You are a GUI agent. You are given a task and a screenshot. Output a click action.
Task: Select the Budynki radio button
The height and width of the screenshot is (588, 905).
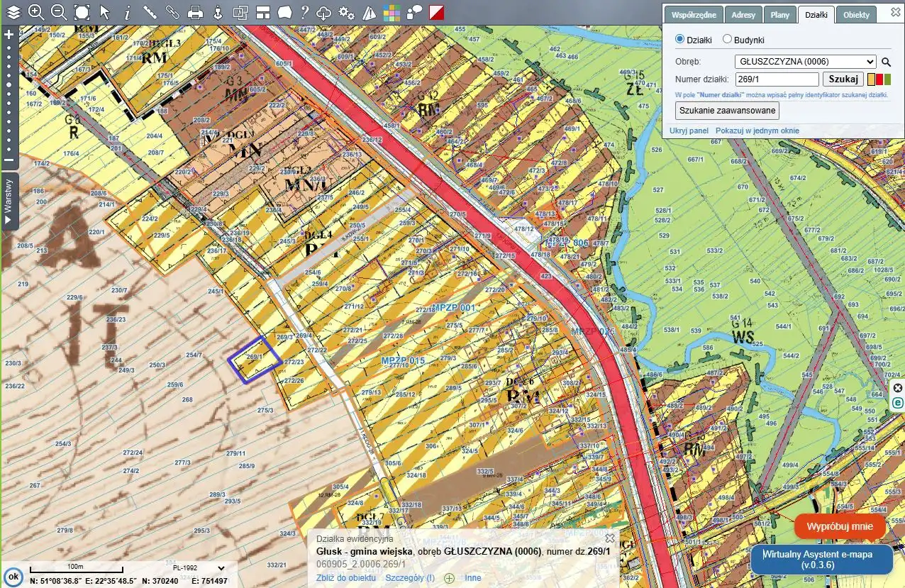727,40
